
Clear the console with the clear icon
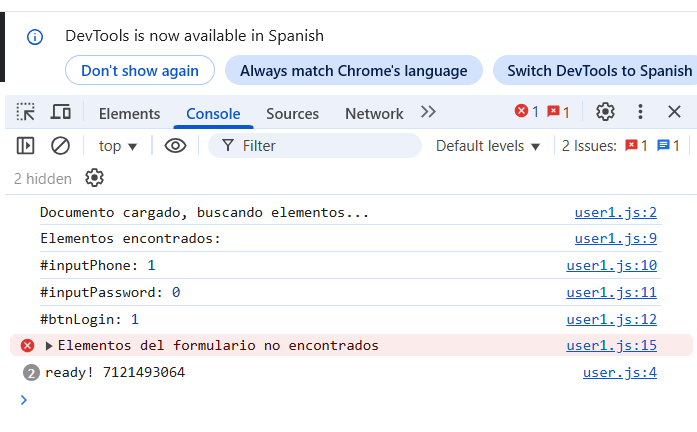[x=60, y=146]
